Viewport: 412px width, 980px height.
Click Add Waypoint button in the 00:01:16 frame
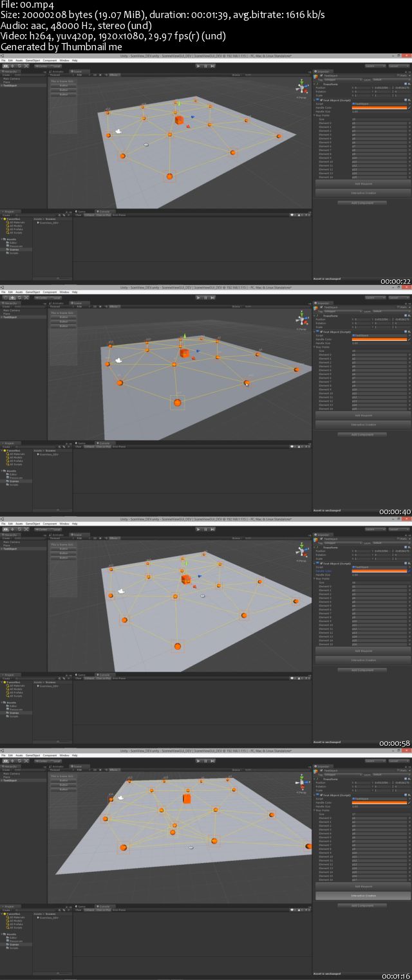point(363,886)
